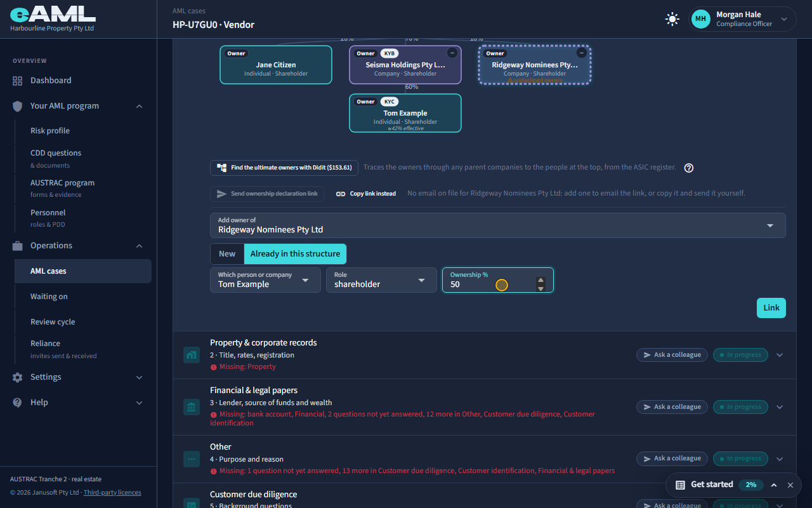
Task: Open the Morgan Hale account menu chevron
Action: click(784, 19)
